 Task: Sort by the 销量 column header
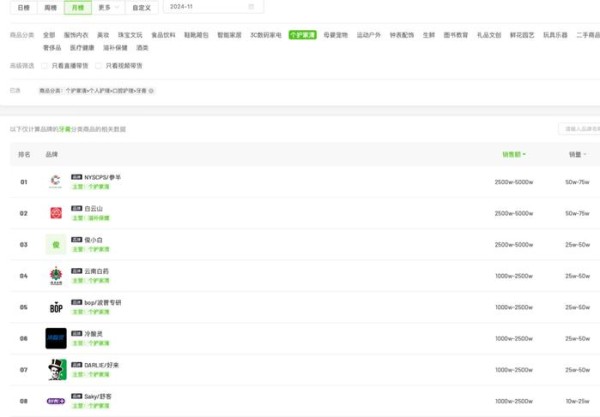pos(577,155)
